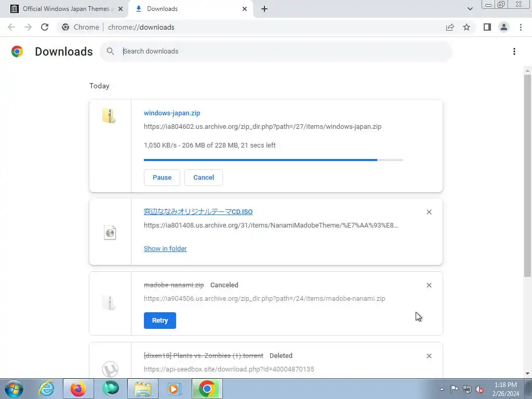This screenshot has width=532, height=399.
Task: Remove the CD.ISO entry from list
Action: click(x=429, y=212)
